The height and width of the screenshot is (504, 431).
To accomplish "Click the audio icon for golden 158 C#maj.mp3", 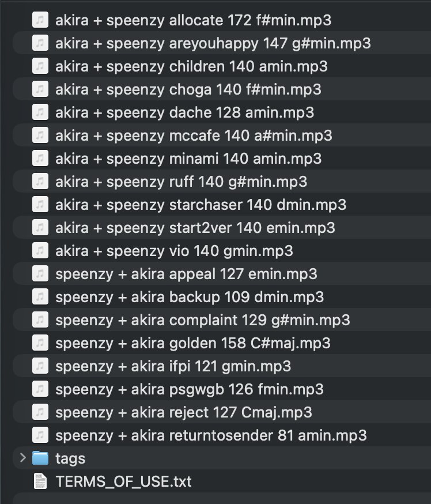I will tap(40, 343).
